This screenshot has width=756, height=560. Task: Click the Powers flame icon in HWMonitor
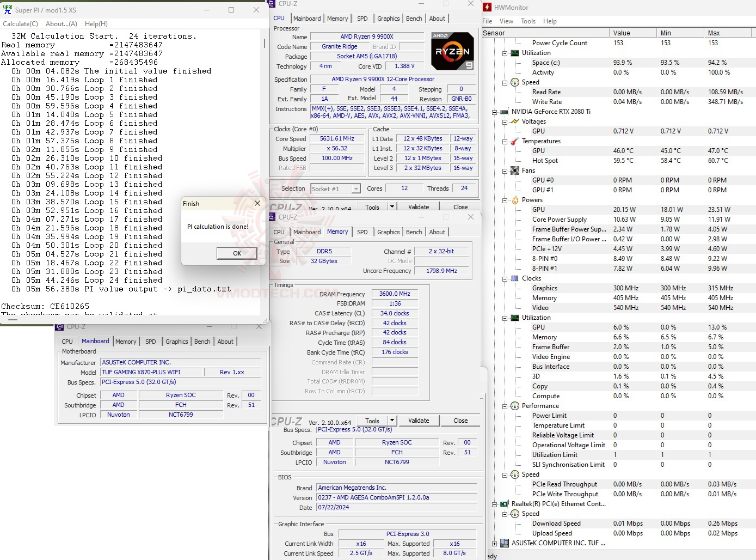pyautogui.click(x=515, y=199)
